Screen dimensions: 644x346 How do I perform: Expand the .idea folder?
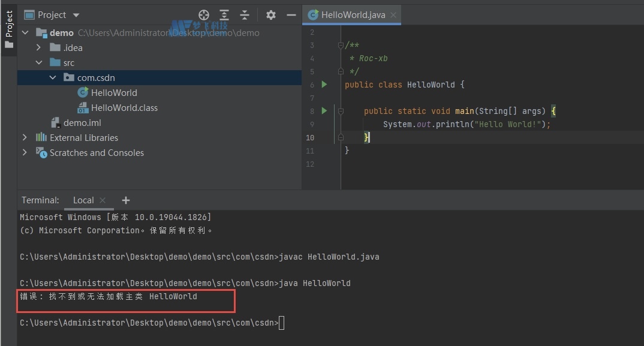pos(38,48)
